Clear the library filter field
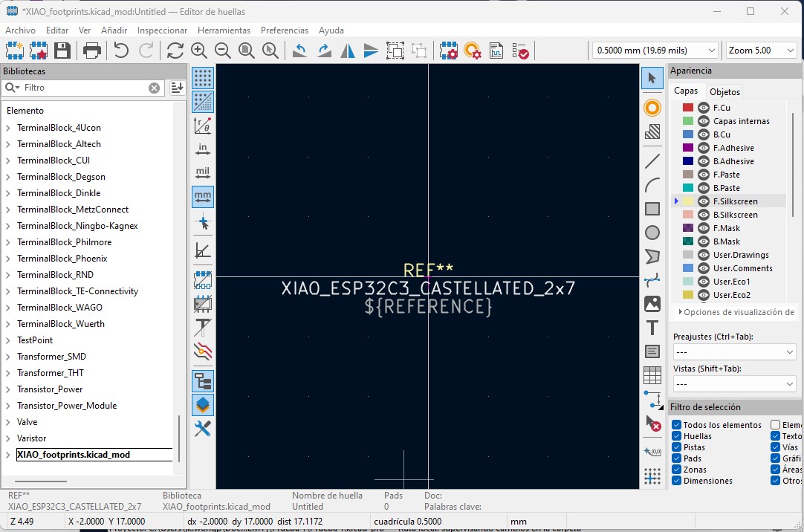 (154, 88)
